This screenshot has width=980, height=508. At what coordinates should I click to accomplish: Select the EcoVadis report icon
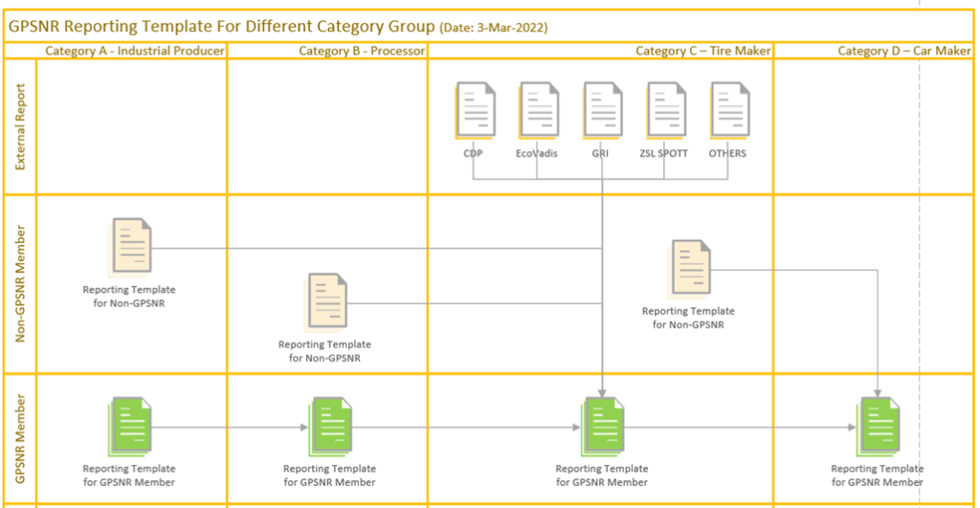pos(538,110)
